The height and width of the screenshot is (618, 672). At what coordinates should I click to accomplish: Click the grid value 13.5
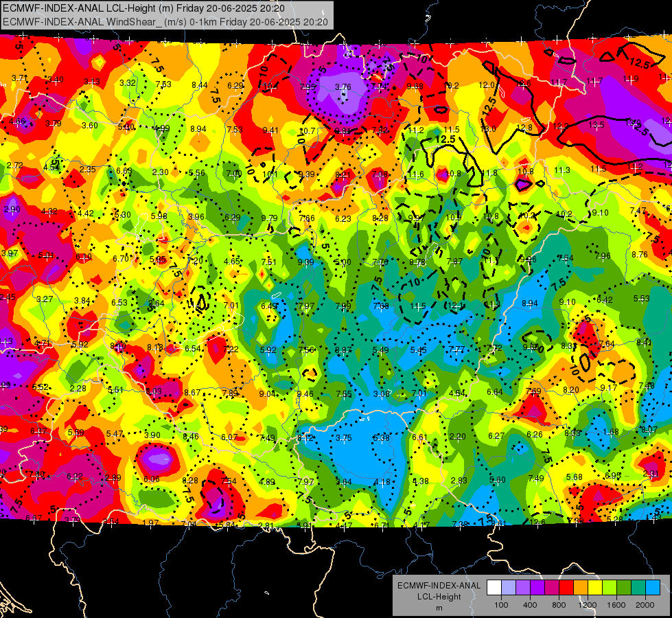click(x=596, y=125)
